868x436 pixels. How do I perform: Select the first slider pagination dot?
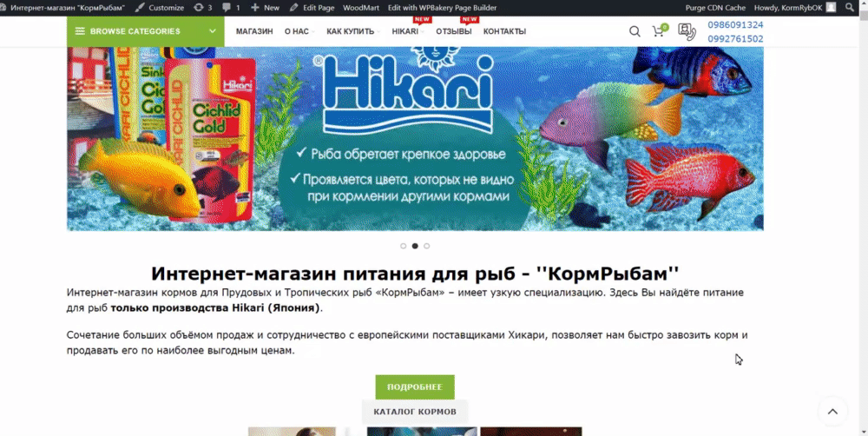click(x=403, y=246)
